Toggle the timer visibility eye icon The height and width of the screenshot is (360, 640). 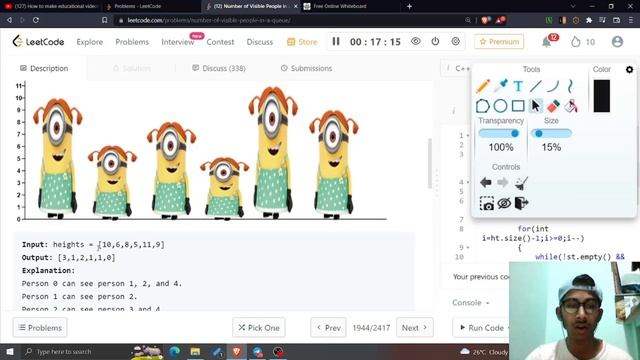click(416, 41)
